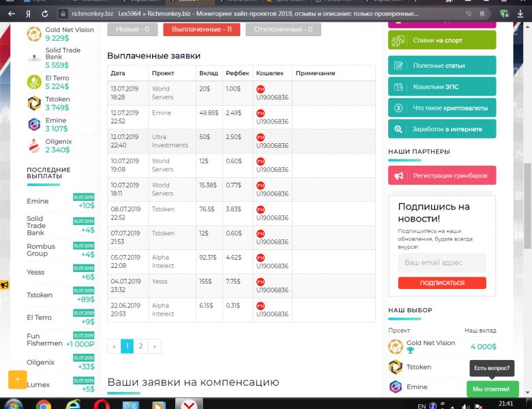Switch to Новые - 0 tab
Image resolution: width=532 pixels, height=409 pixels.
click(133, 29)
